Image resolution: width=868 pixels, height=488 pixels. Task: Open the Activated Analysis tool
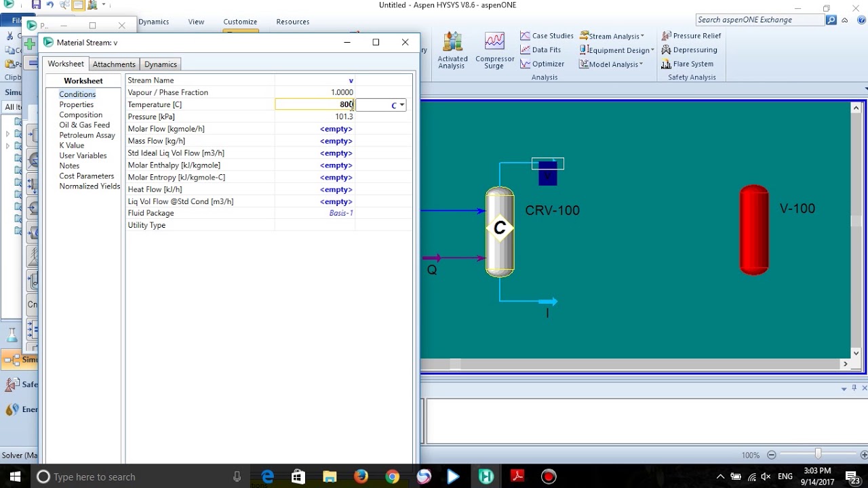[452, 50]
